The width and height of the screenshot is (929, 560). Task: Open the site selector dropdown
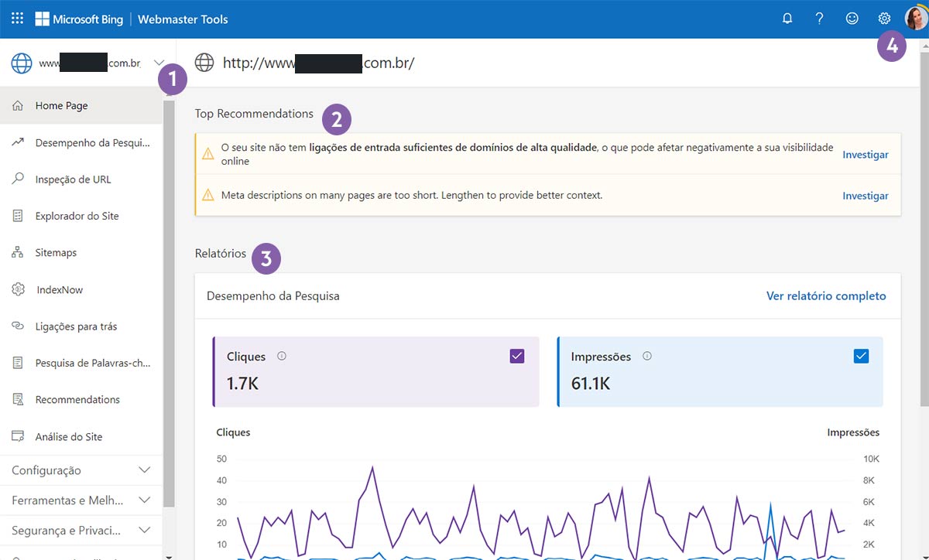pyautogui.click(x=159, y=62)
